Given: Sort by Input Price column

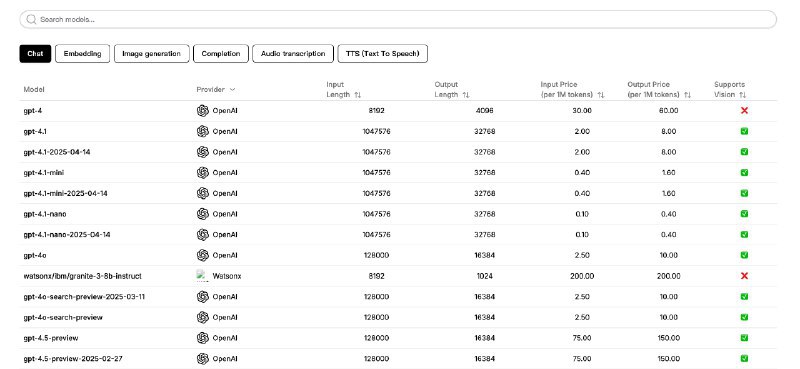Looking at the screenshot, I should tap(601, 95).
